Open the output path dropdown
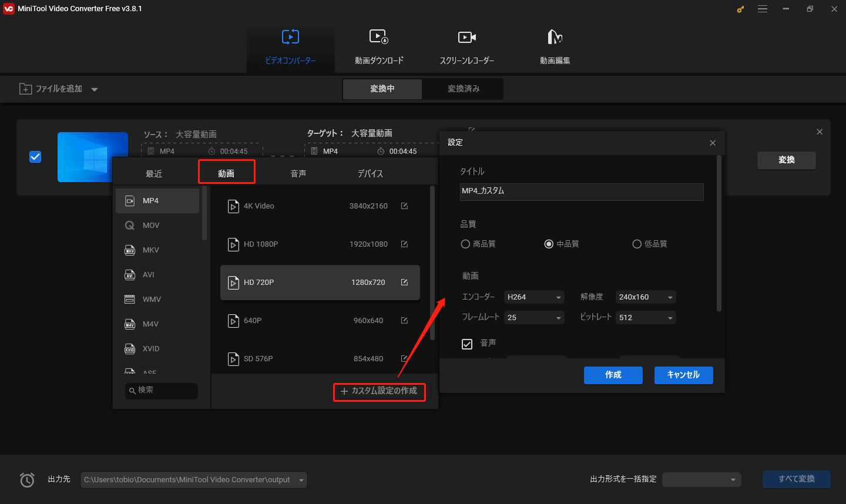This screenshot has width=846, height=504. 301,480
